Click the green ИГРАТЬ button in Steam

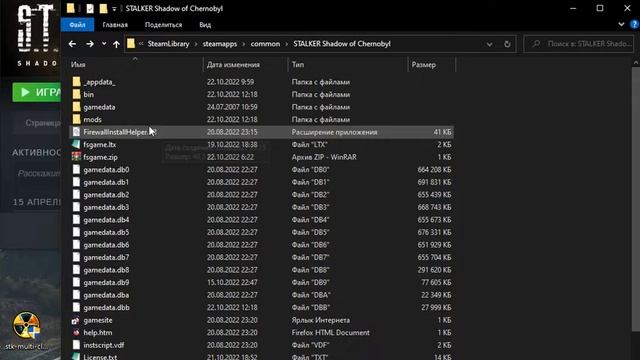tap(37, 92)
